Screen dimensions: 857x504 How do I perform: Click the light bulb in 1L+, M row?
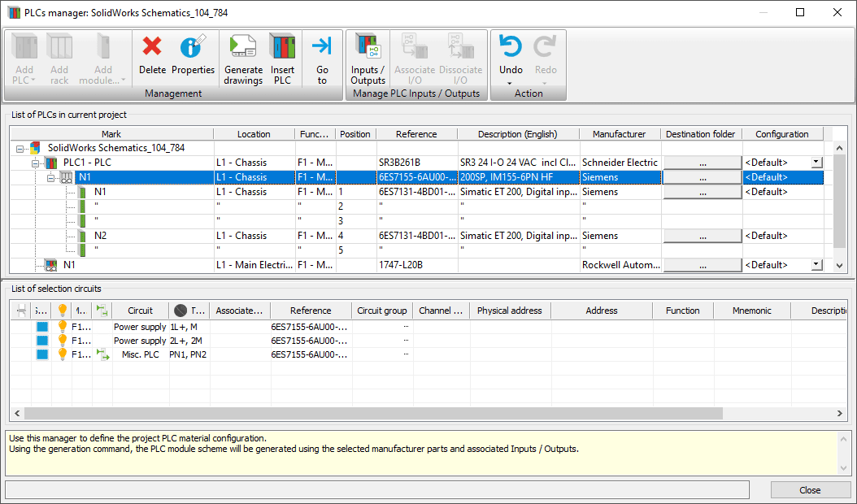[x=63, y=326]
